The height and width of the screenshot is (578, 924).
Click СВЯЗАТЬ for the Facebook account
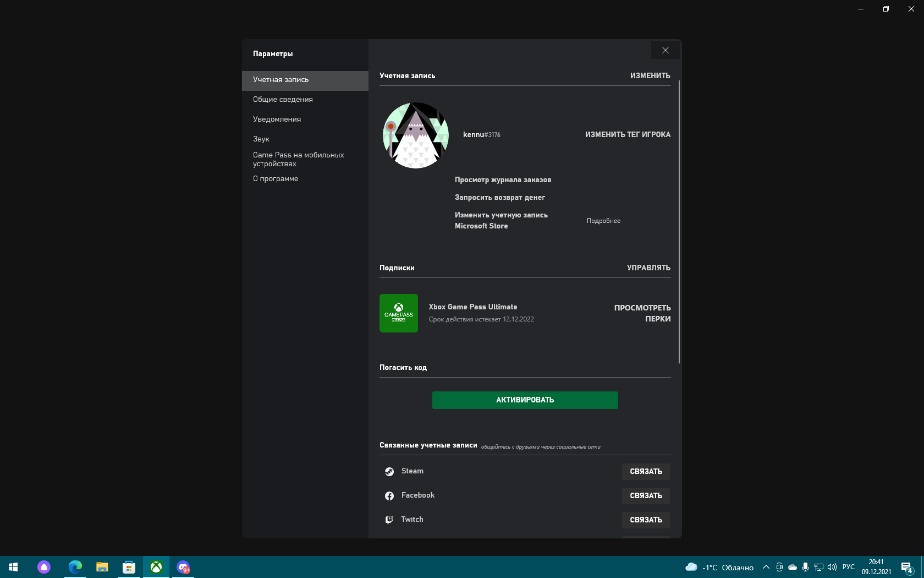click(x=646, y=496)
